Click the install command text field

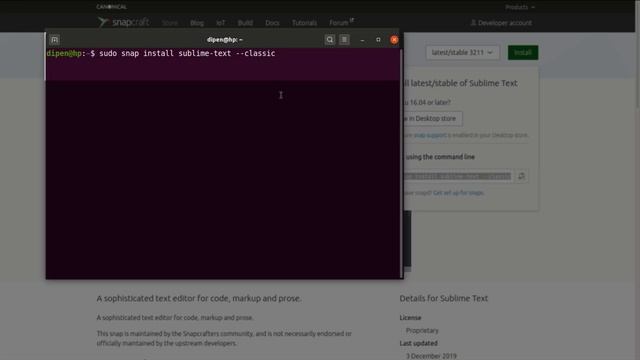point(458,176)
